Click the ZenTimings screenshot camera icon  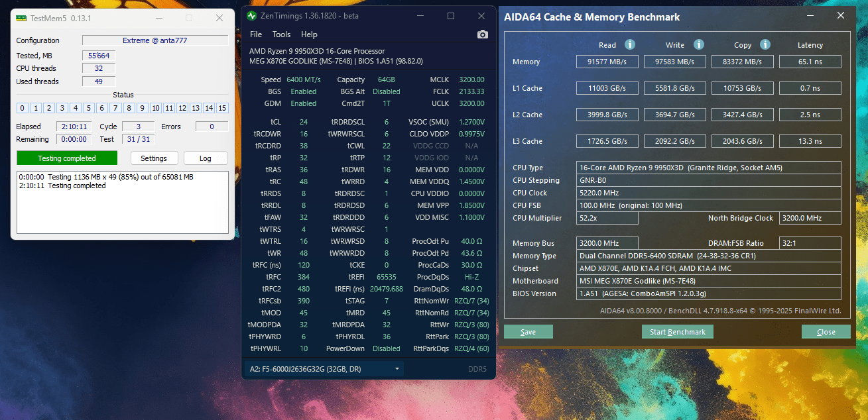pos(483,34)
